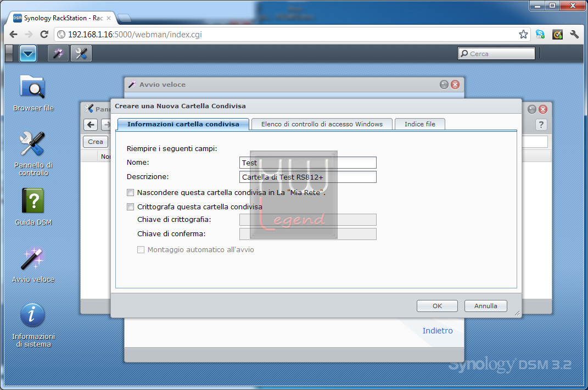Switch to the Indice file tab

tap(419, 124)
